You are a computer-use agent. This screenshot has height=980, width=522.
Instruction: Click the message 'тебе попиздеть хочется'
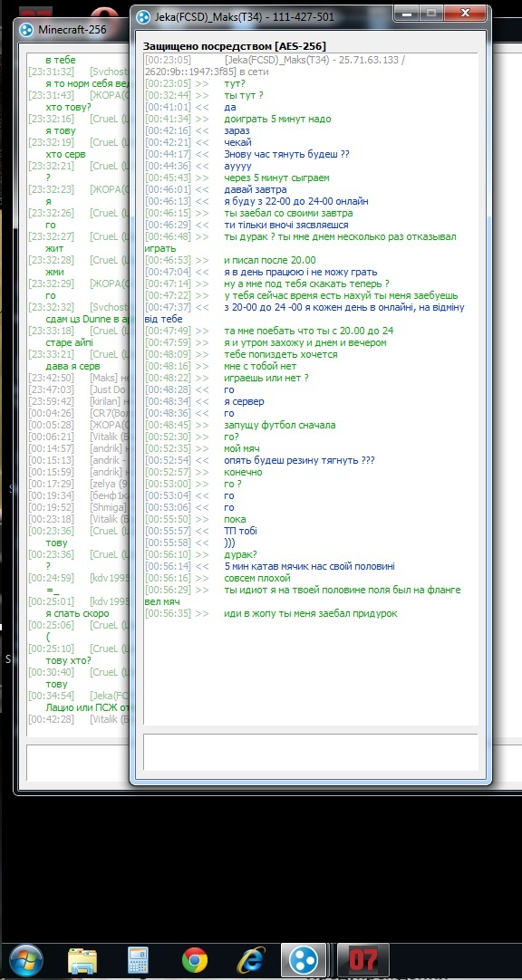pyautogui.click(x=280, y=354)
